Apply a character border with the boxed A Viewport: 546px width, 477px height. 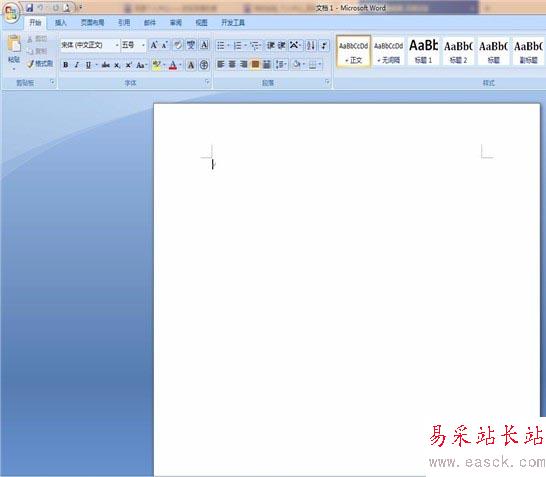[204, 45]
